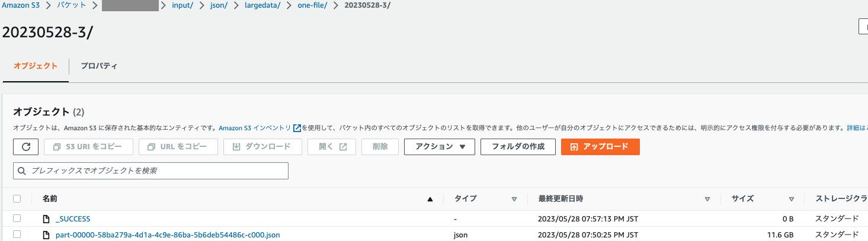Sort ascending by 名前 arrow

[x=430, y=199]
